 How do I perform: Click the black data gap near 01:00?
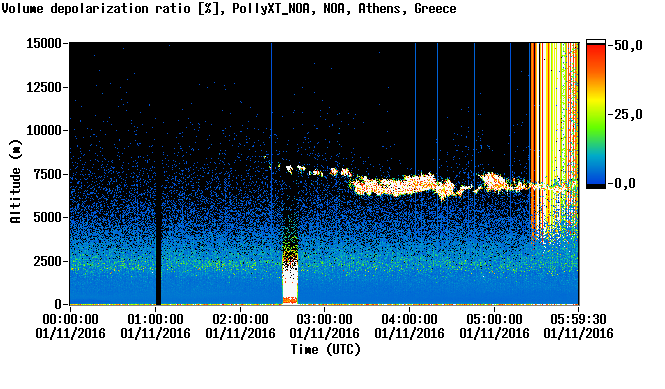[158, 233]
